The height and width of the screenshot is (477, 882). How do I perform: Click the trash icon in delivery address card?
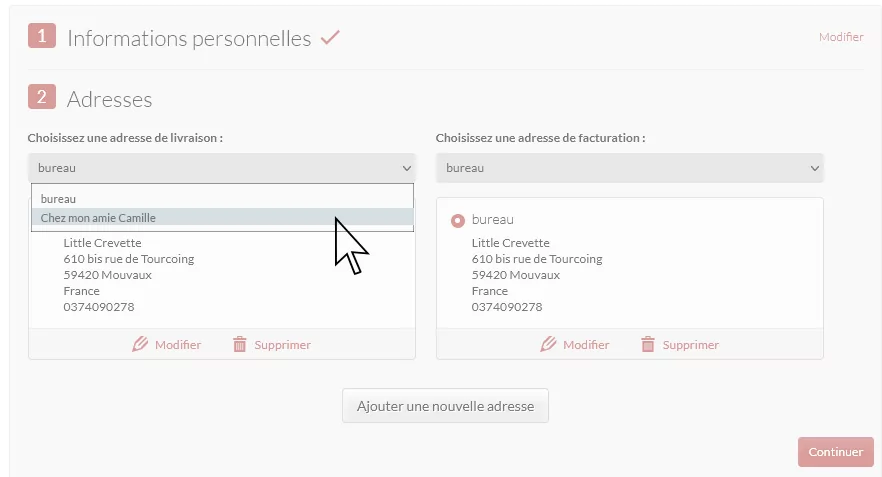pyautogui.click(x=240, y=344)
